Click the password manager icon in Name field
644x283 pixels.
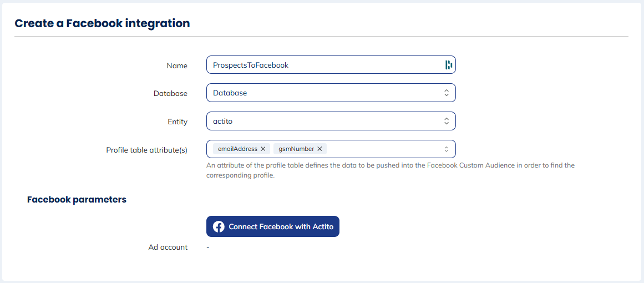449,65
